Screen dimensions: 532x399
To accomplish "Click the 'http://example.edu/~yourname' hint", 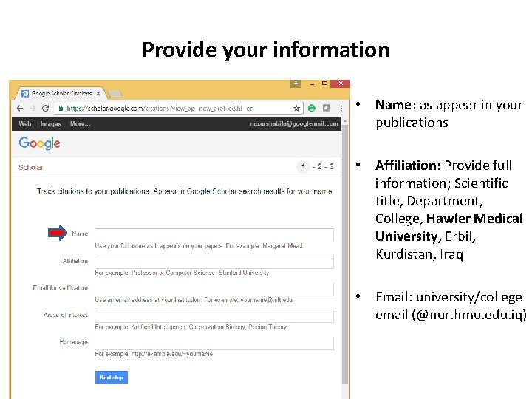I will pos(172,354).
